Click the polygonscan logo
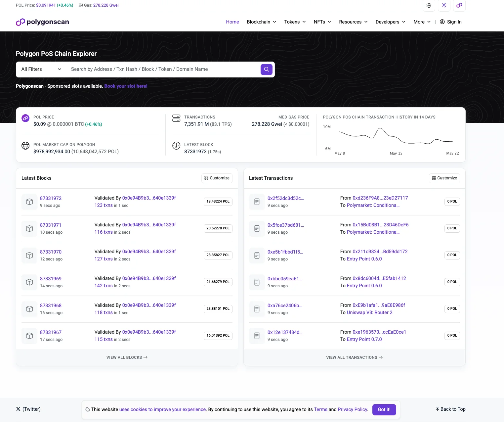 click(43, 22)
